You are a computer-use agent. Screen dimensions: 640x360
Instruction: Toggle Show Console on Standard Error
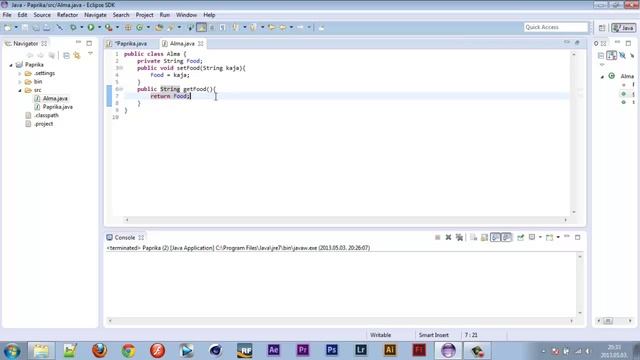[x=507, y=237]
